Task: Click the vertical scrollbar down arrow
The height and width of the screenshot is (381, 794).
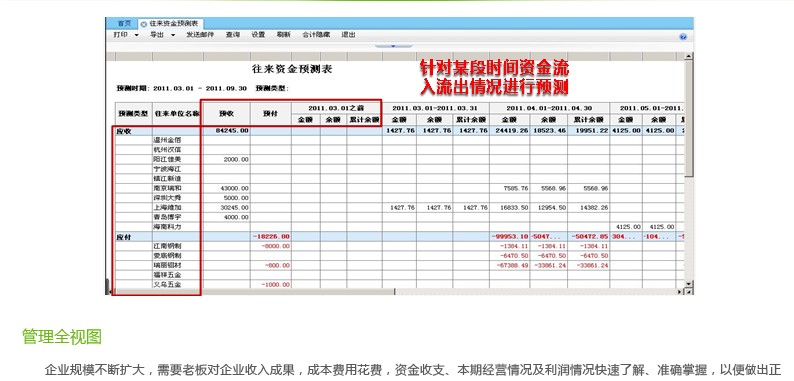Action: [688, 283]
